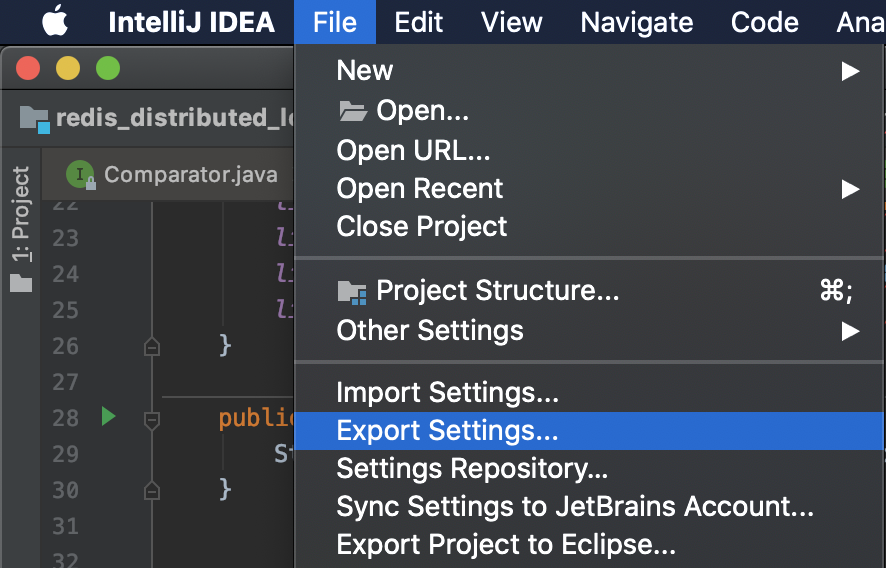Select Export Settings from File menu
Image resolution: width=886 pixels, height=568 pixels.
point(447,431)
